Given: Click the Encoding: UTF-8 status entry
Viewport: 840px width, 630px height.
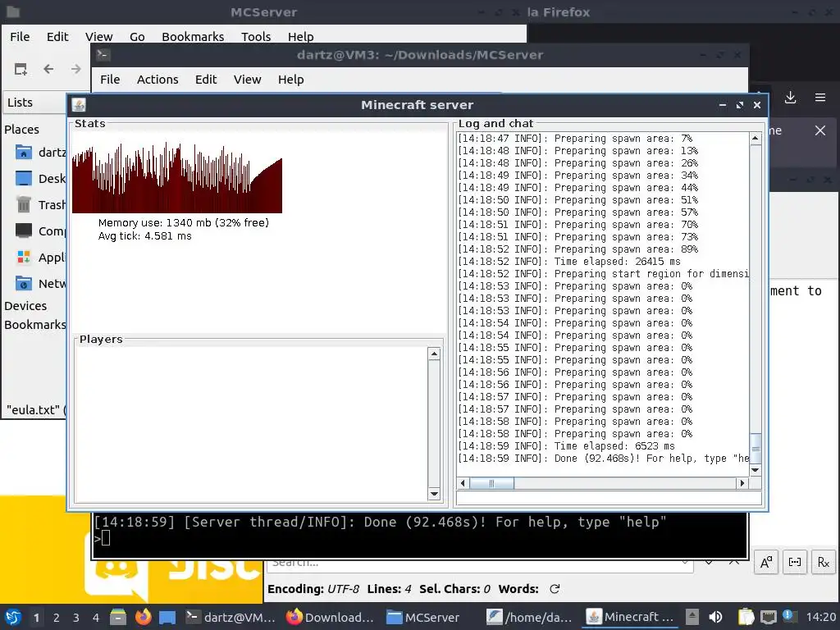Looking at the screenshot, I should 313,589.
